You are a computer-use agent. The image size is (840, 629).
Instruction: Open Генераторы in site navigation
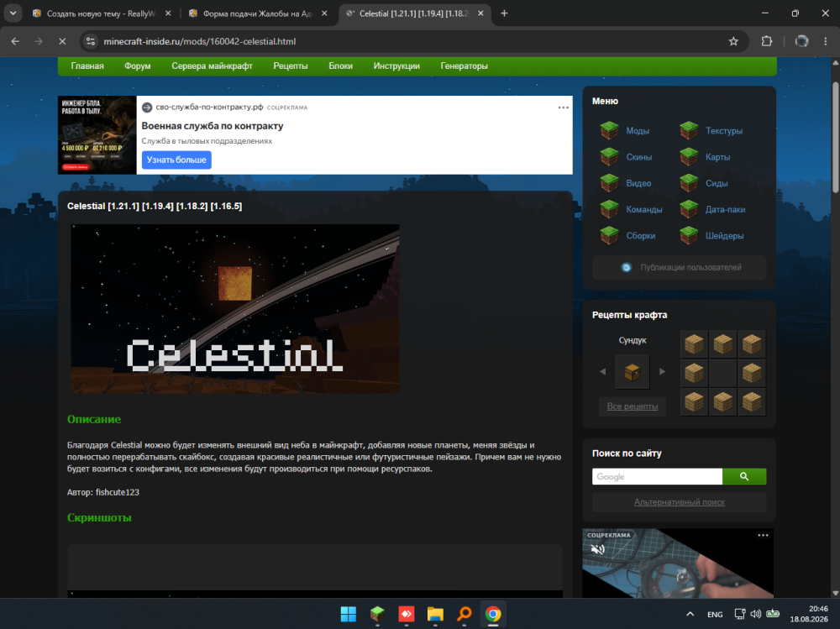click(464, 66)
